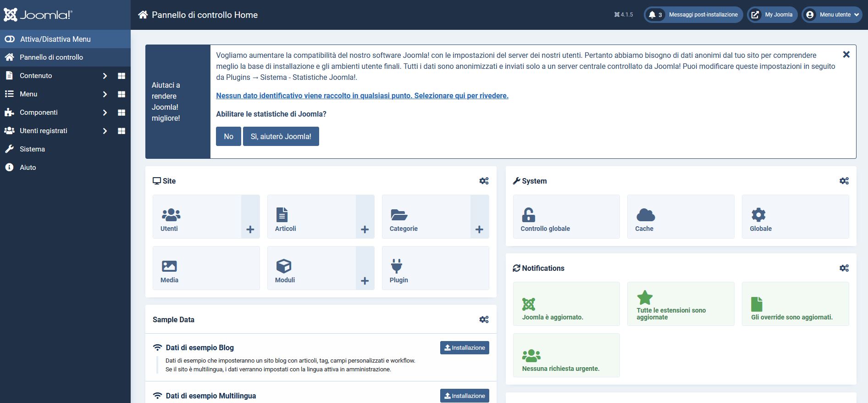Click the Pannello di controllo Home title
868x403 pixels.
(205, 15)
